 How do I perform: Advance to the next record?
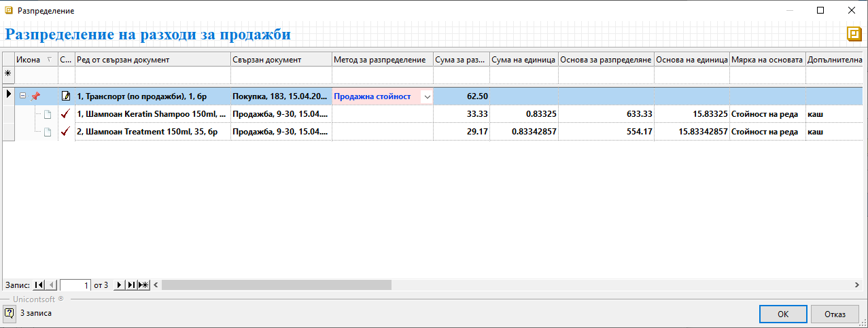pyautogui.click(x=120, y=285)
